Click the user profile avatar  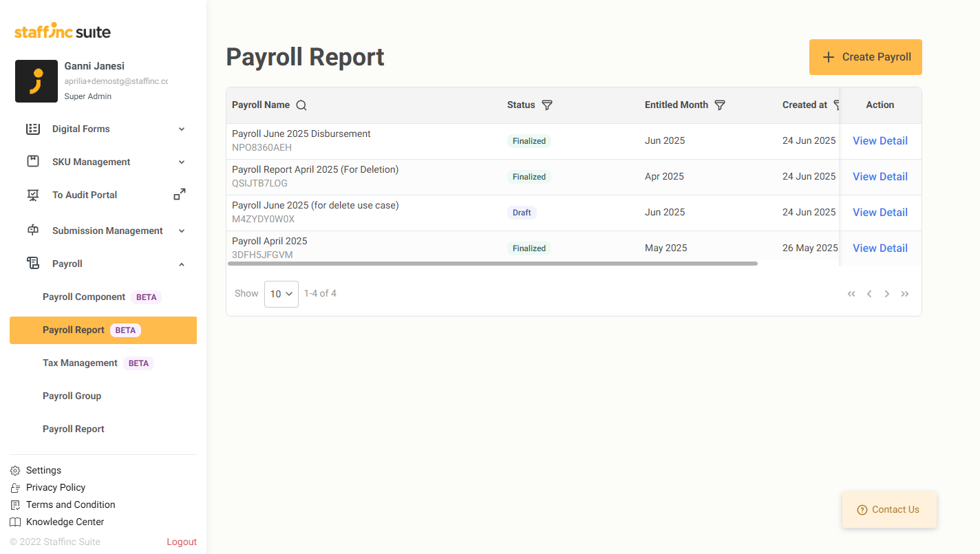tap(36, 81)
